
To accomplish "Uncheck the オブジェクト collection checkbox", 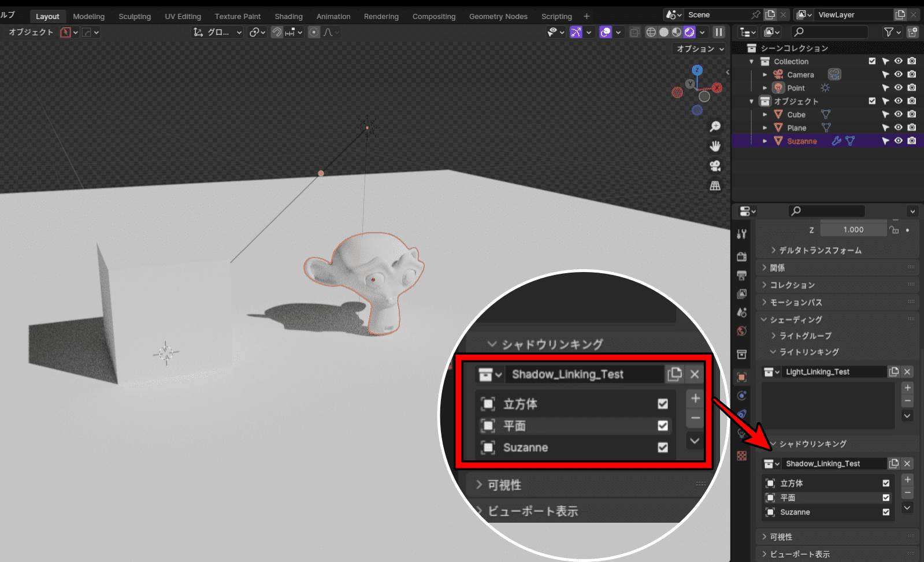I will (872, 101).
